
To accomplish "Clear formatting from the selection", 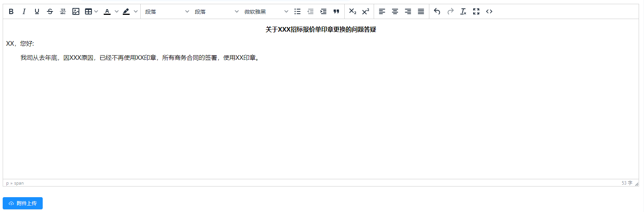I will 463,11.
